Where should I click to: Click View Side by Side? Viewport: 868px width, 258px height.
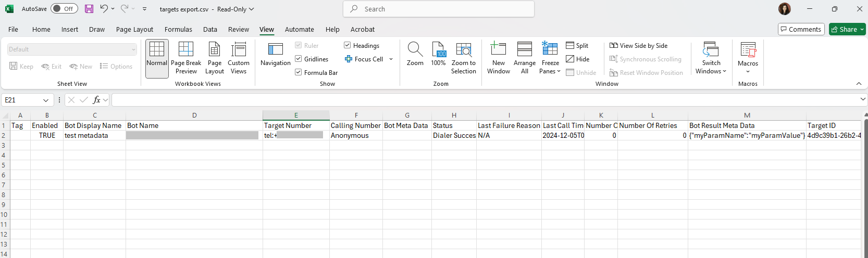(639, 46)
